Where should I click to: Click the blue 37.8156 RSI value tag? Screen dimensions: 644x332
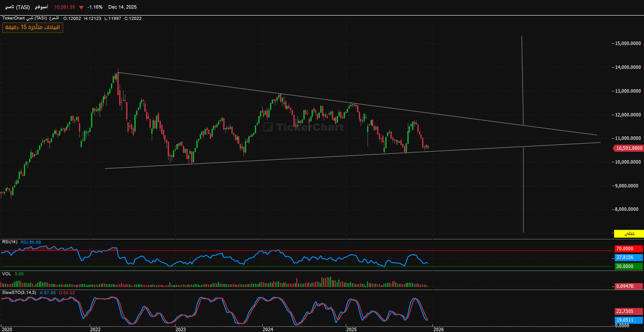click(x=628, y=258)
